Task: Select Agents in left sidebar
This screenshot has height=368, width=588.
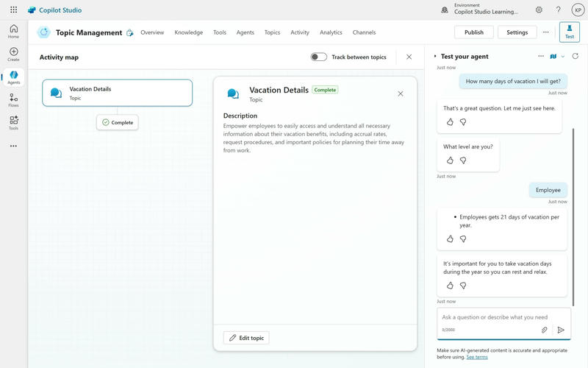Action: coord(13,77)
